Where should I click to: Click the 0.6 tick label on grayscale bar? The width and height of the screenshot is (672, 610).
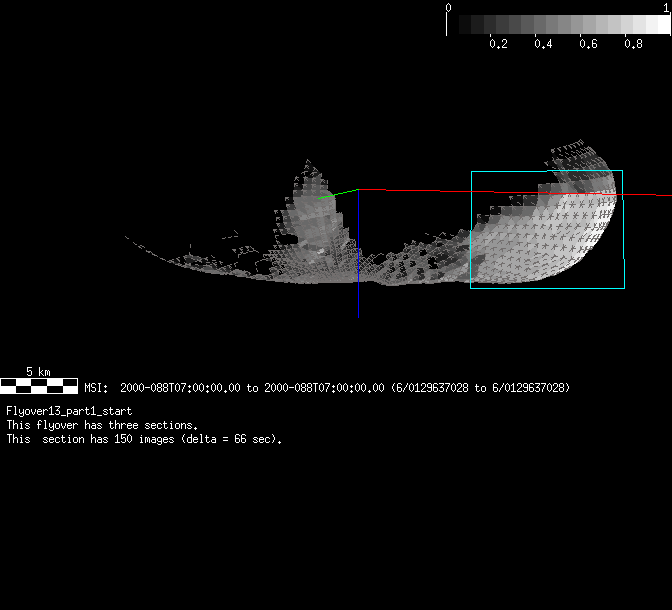(x=588, y=44)
